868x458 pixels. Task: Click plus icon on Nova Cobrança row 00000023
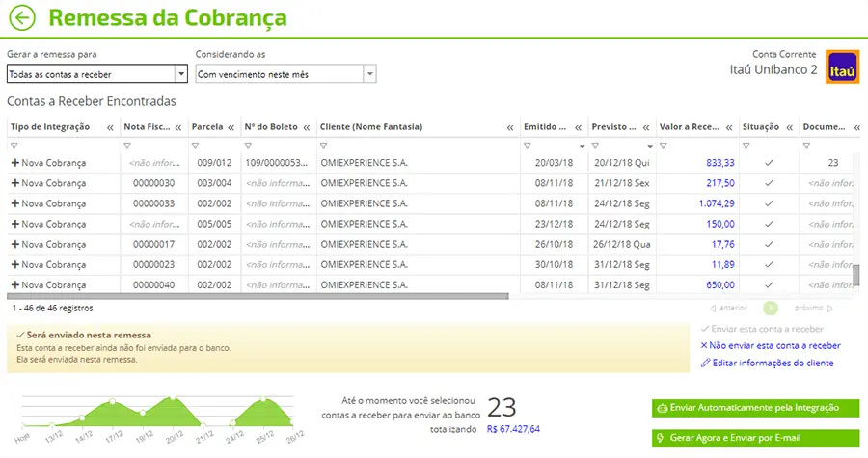point(14,264)
